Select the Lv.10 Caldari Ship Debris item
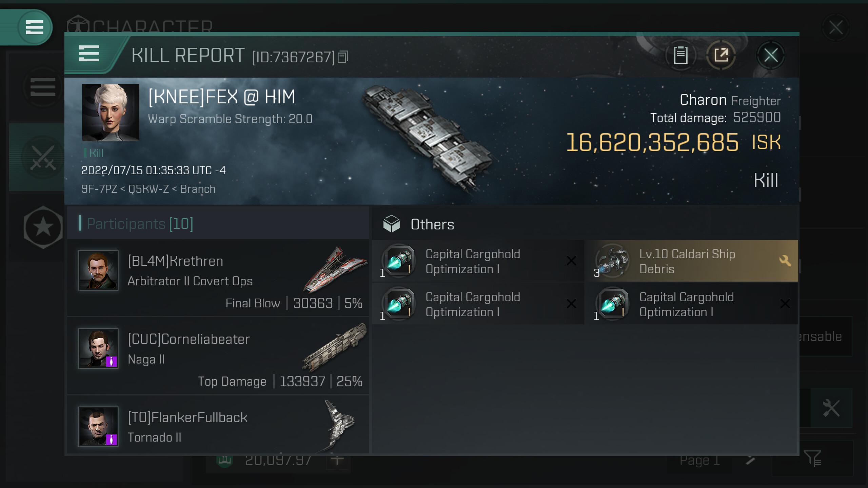This screenshot has width=868, height=488. click(x=687, y=261)
